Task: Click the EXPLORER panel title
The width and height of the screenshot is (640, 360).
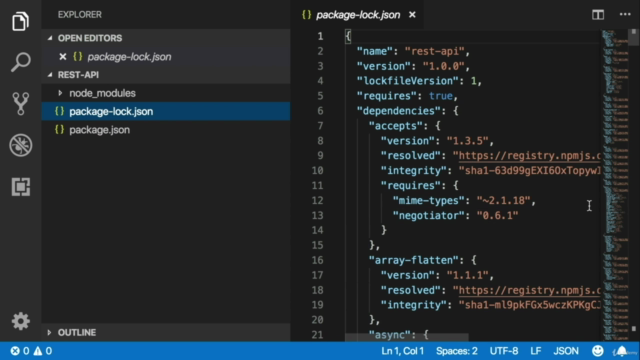Action: point(80,14)
